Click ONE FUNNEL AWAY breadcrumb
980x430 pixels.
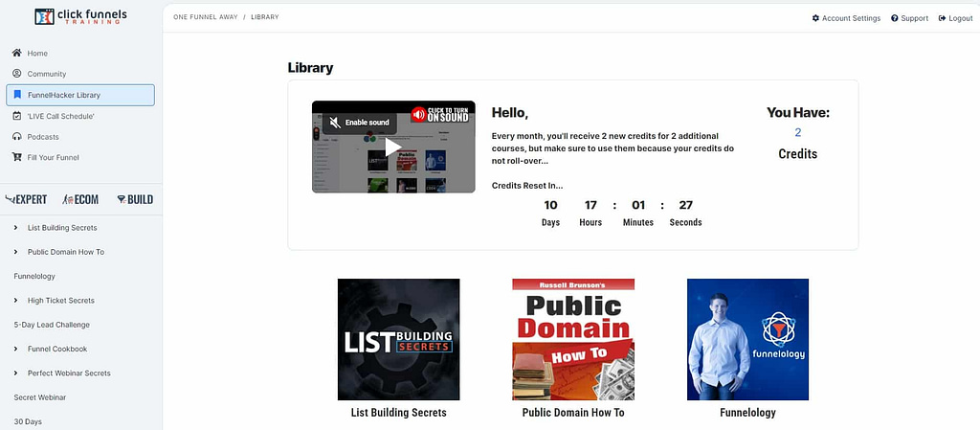(206, 17)
